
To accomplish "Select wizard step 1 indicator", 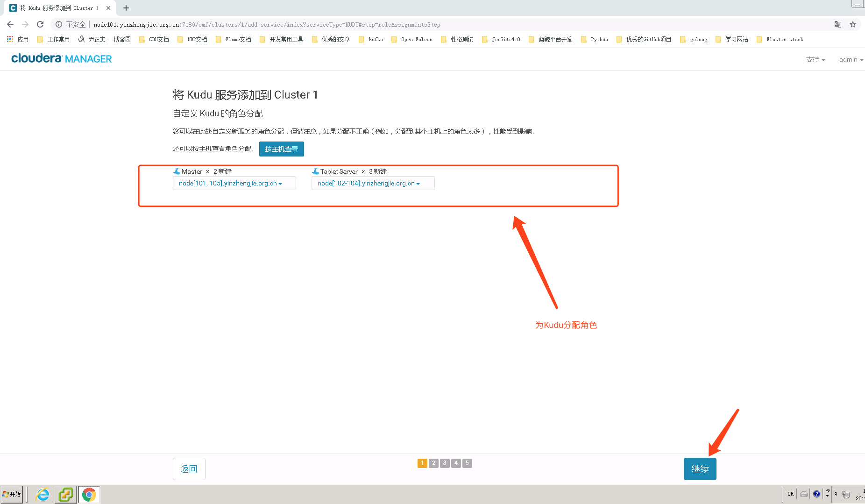I will [422, 463].
